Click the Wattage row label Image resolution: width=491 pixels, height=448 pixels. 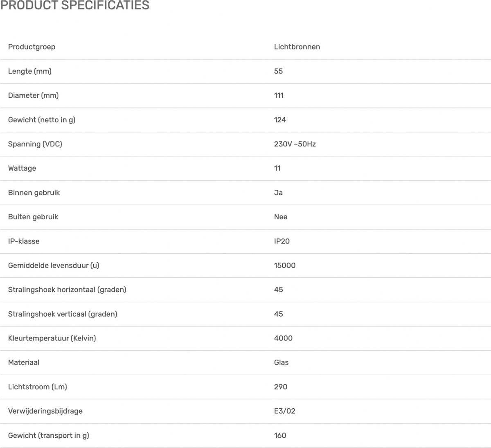22,168
